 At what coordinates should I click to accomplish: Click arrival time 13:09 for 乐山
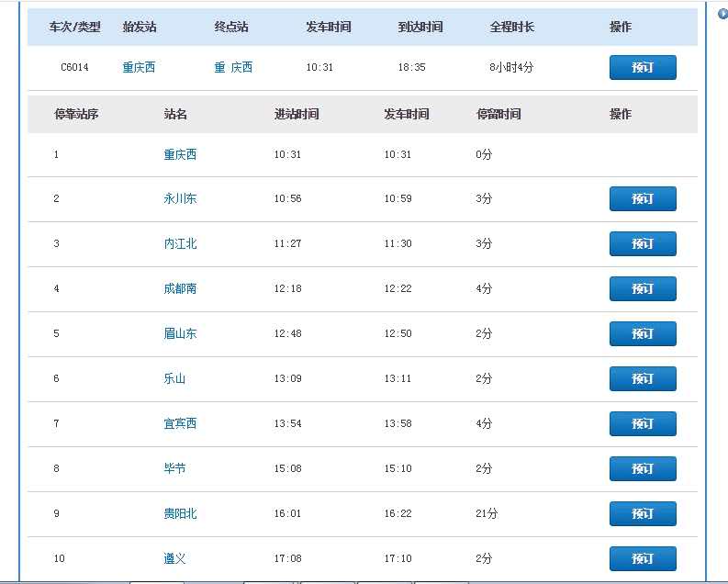pos(287,378)
